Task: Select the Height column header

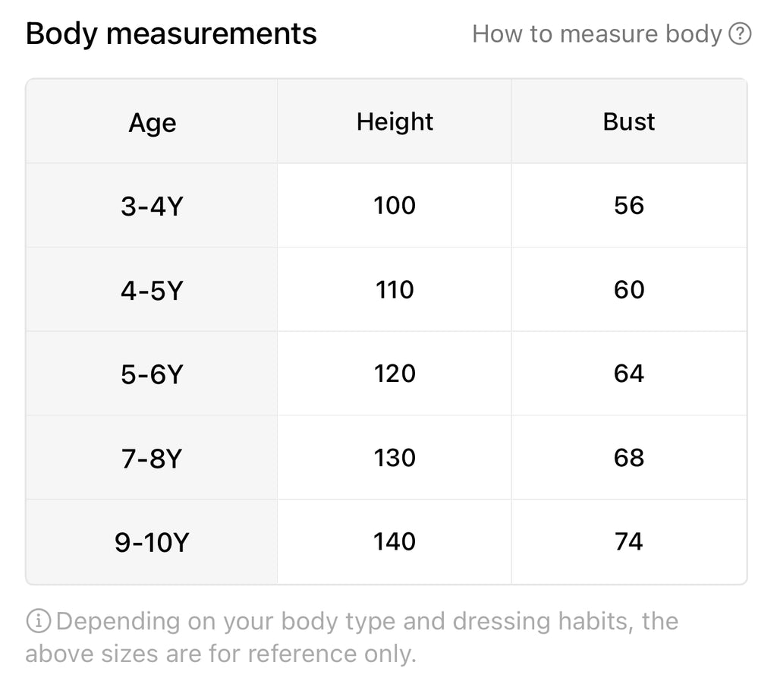Action: pos(395,121)
